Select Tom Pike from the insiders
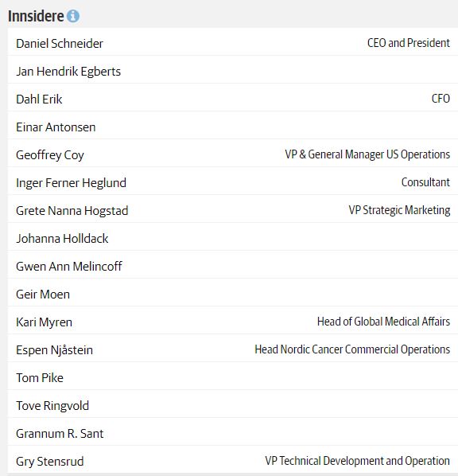The height and width of the screenshot is (476, 458). (x=233, y=377)
